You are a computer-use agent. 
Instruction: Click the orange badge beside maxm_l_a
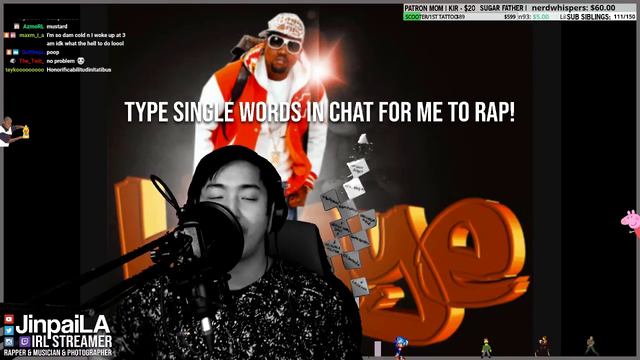(7, 36)
